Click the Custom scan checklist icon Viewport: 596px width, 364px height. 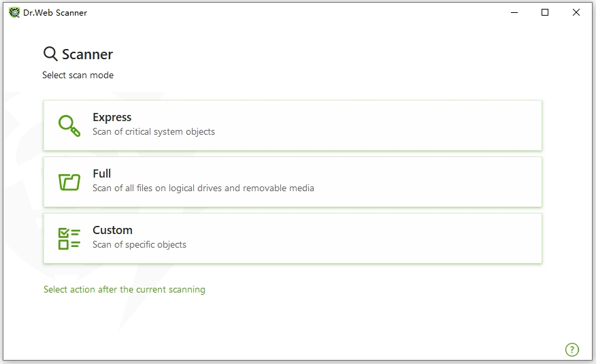coord(69,238)
